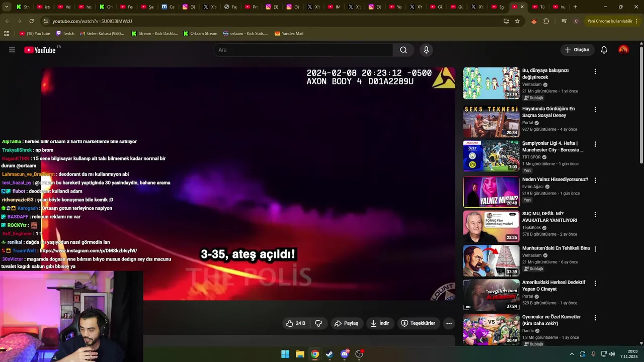Image resolution: width=644 pixels, height=362 pixels.
Task: Open 'SUÇ MU, DEĞİL Mİ? AVUKATLAR YANITLIYOR!' title
Action: (549, 217)
